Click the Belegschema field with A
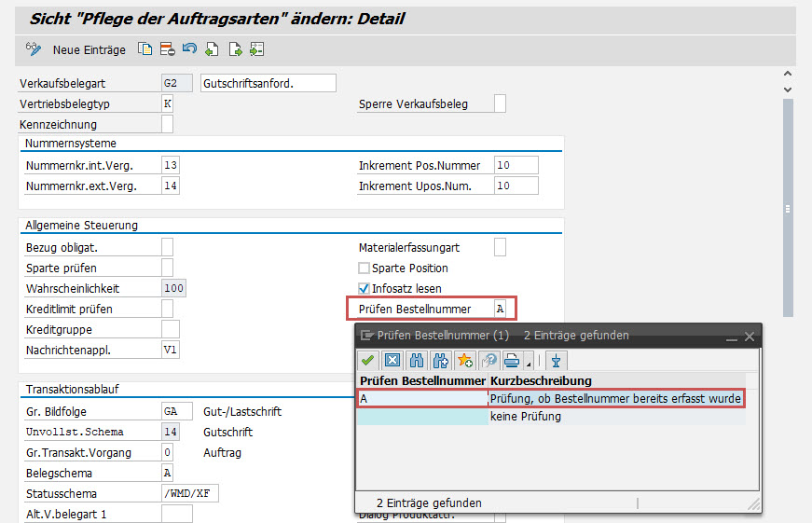 pyautogui.click(x=167, y=473)
